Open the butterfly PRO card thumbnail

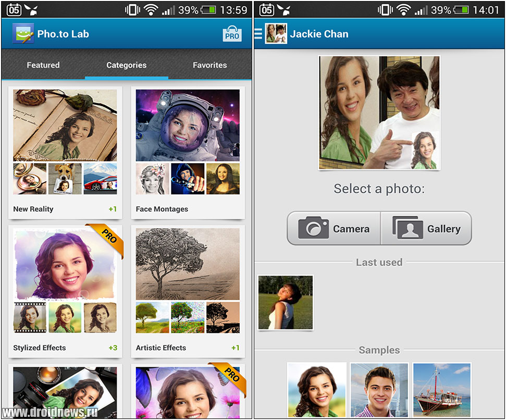[188, 392]
